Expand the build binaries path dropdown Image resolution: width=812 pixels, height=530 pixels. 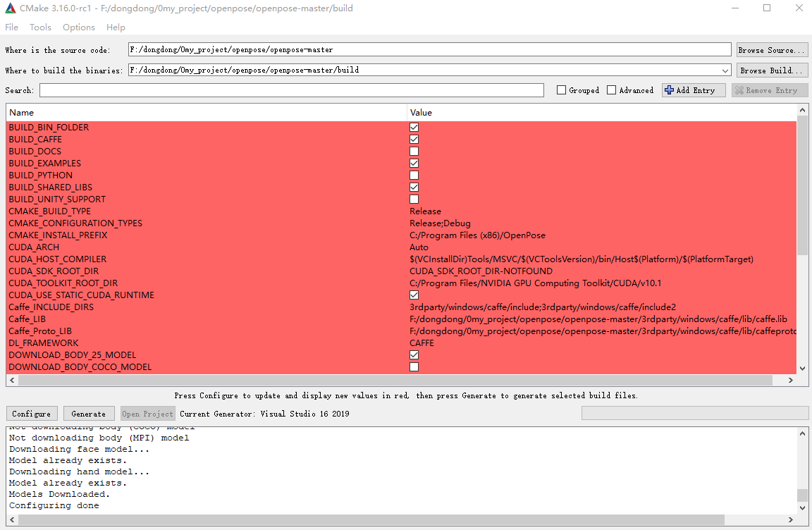click(725, 70)
